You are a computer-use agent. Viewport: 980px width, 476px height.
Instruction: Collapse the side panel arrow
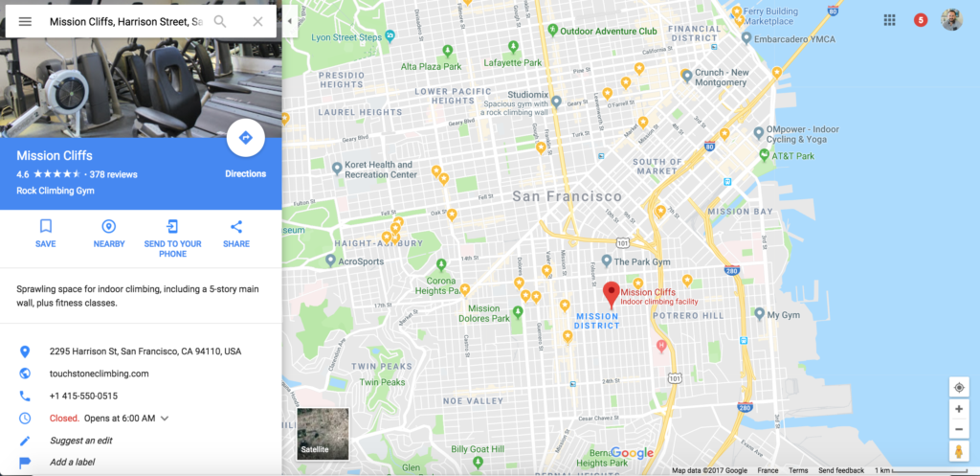tap(289, 21)
